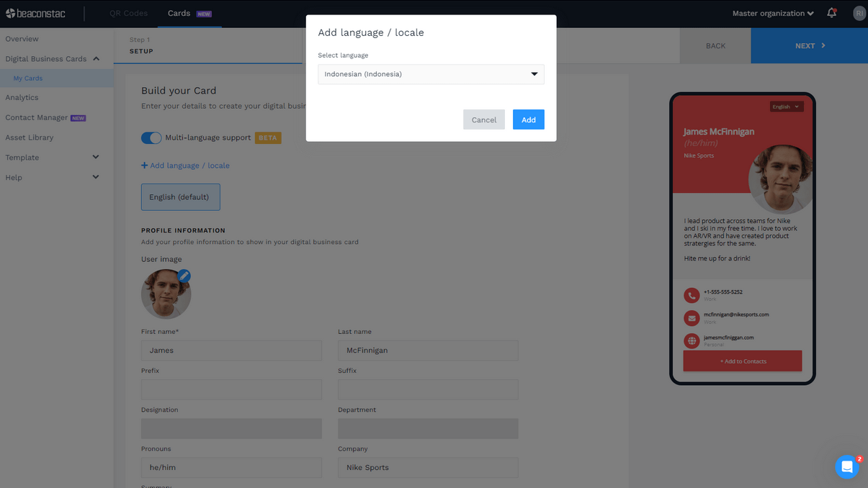Screen dimensions: 868x488
Task: Click the website globe icon in the card preview
Action: [692, 340]
